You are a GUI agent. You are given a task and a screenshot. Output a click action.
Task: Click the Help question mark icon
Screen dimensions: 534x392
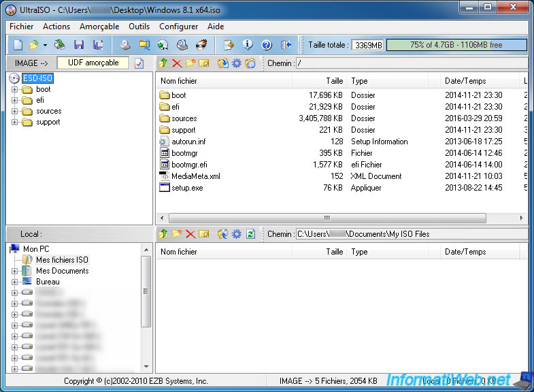coord(267,45)
